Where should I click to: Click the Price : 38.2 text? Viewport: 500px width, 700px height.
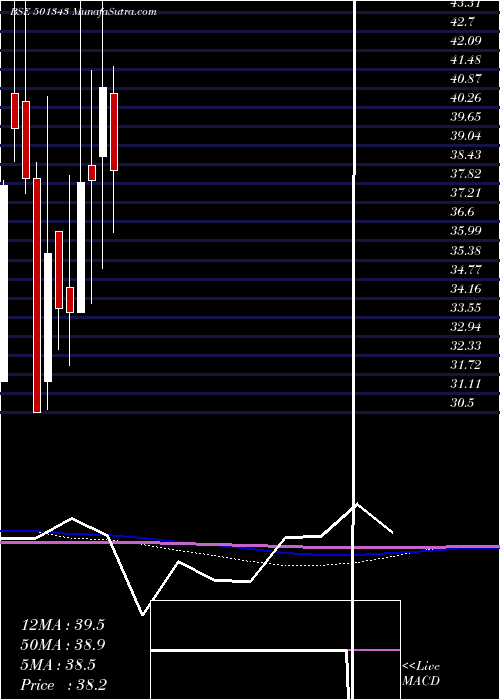[x=63, y=685]
